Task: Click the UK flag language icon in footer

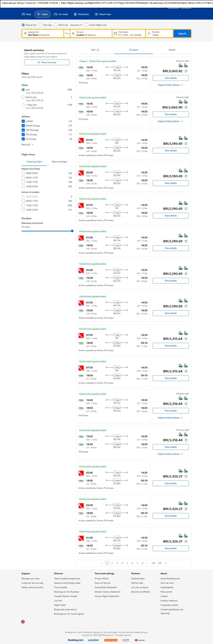Action: pos(23,621)
